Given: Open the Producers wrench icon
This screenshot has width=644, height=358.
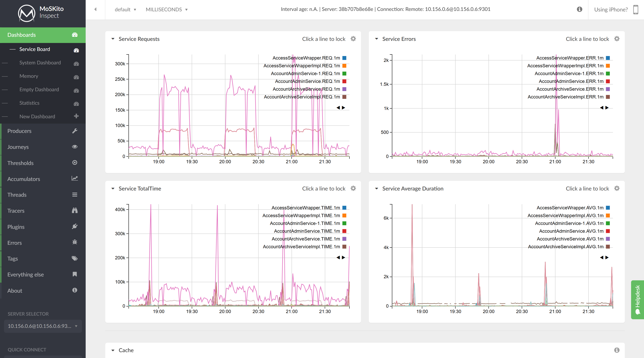Looking at the screenshot, I should pyautogui.click(x=75, y=131).
